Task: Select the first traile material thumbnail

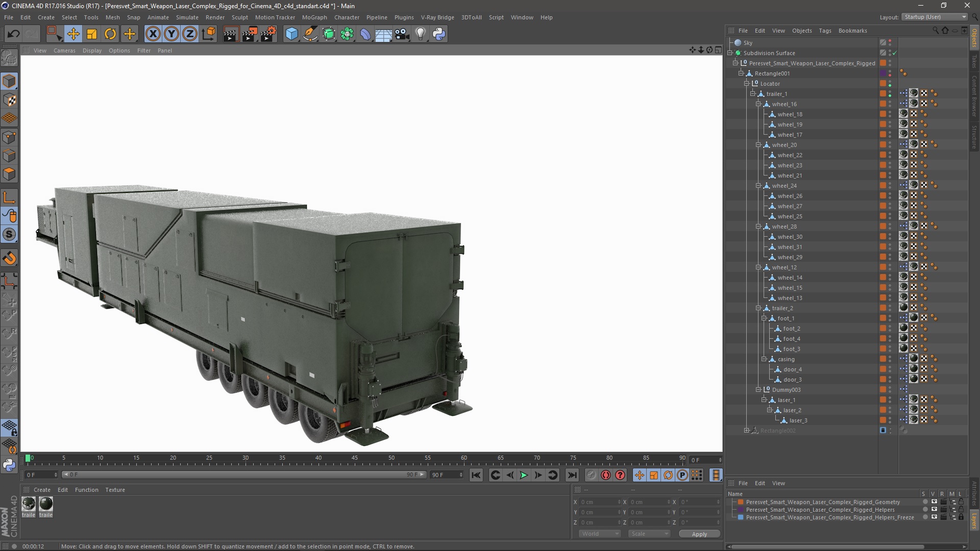Action: pyautogui.click(x=29, y=504)
